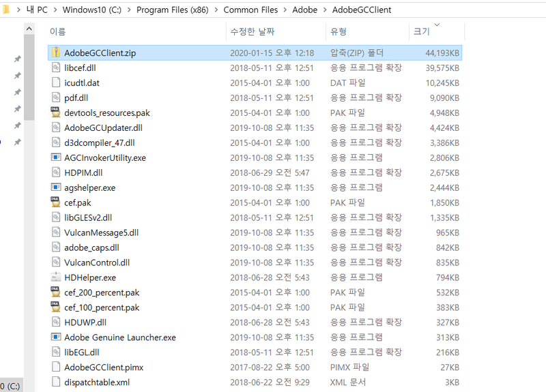This screenshot has height=392, width=546.
Task: Click the AGCInvokerUtility.exe application icon
Action: [x=56, y=157]
